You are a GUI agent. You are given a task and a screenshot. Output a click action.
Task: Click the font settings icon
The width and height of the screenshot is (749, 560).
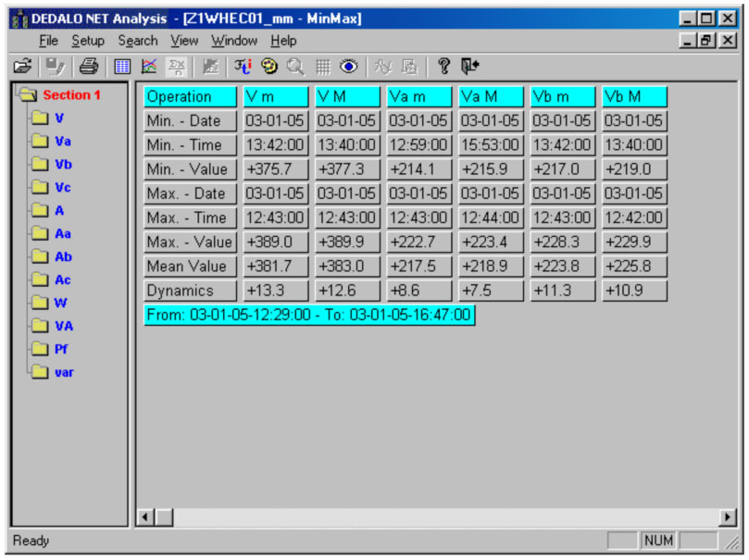[x=243, y=66]
